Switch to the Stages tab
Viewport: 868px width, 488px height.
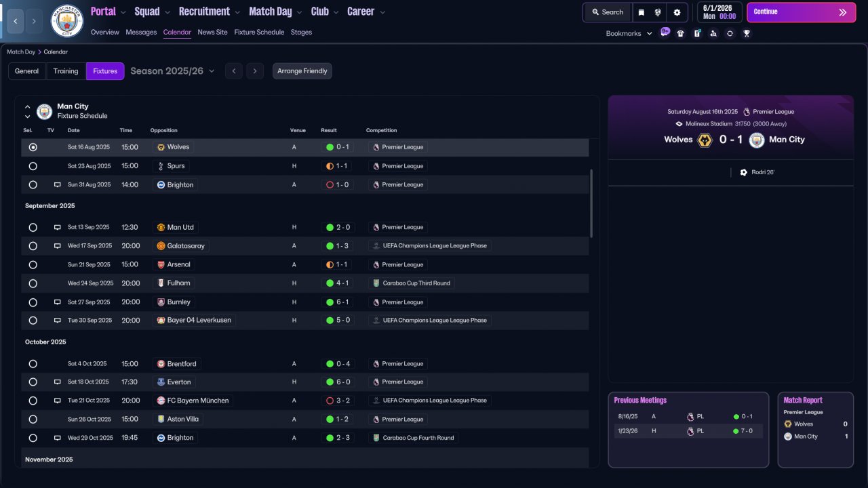point(301,33)
